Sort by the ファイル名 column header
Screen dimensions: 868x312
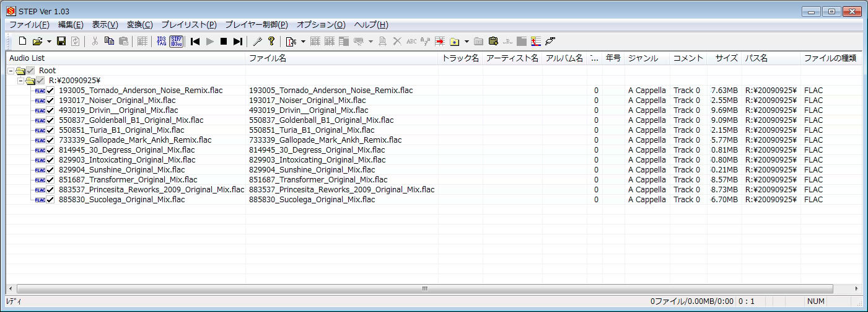342,58
